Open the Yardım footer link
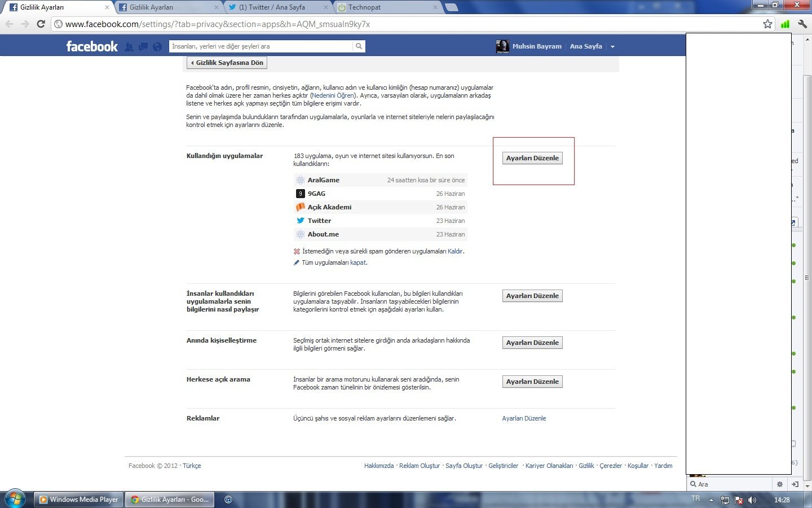Viewport: 812px width, 508px height. click(x=663, y=466)
